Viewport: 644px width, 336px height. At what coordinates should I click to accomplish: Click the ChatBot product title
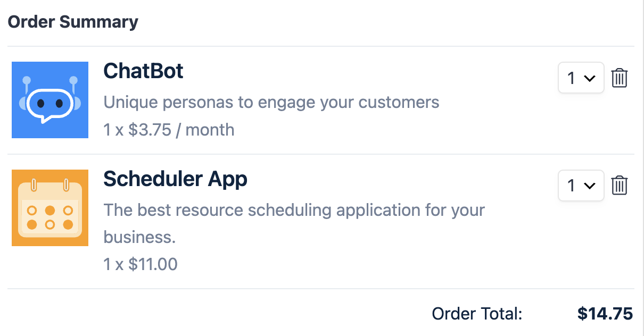click(x=143, y=71)
